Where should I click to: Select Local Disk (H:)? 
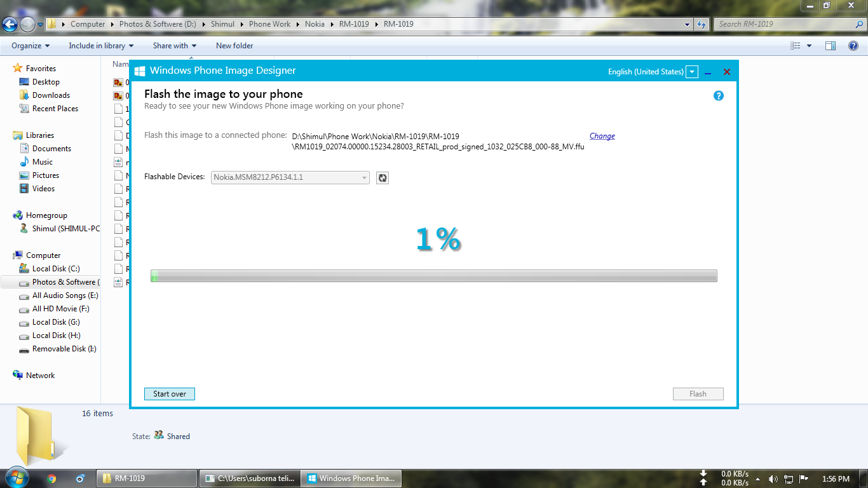click(x=56, y=335)
